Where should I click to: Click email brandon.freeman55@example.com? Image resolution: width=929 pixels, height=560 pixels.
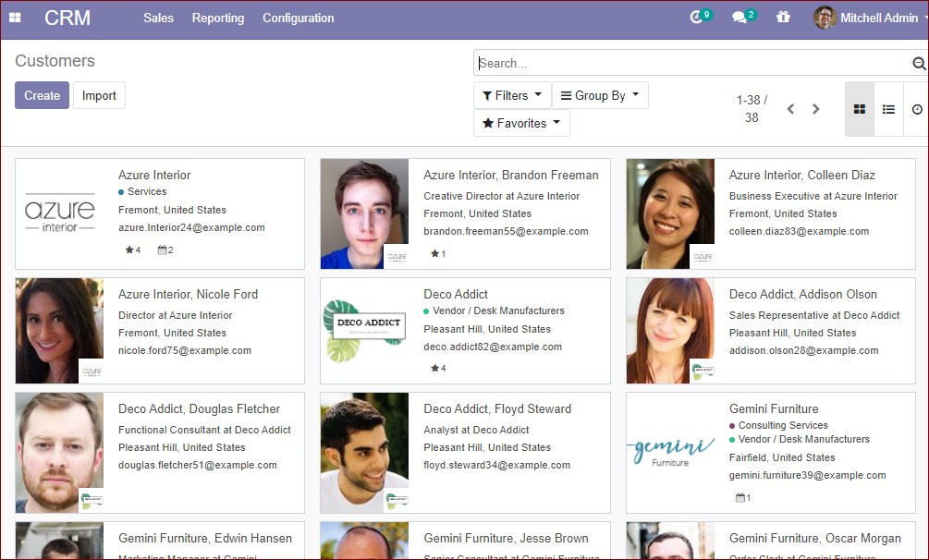[x=506, y=231]
